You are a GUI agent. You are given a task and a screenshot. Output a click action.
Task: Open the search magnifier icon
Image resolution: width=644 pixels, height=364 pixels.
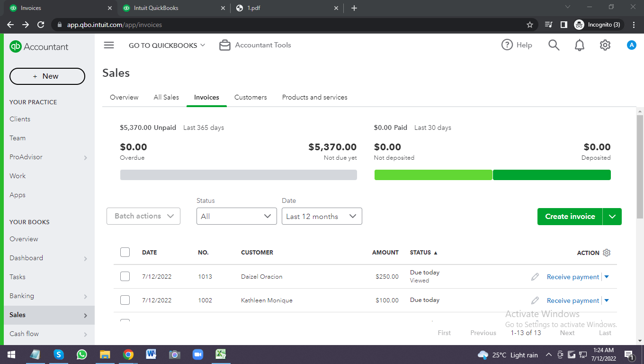click(554, 45)
